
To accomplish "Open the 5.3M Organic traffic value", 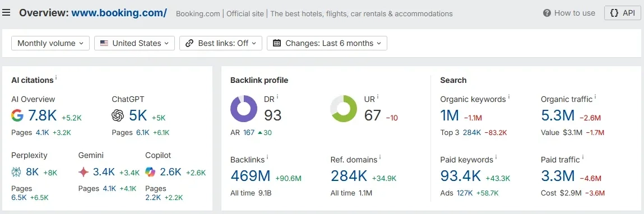I will 558,116.
